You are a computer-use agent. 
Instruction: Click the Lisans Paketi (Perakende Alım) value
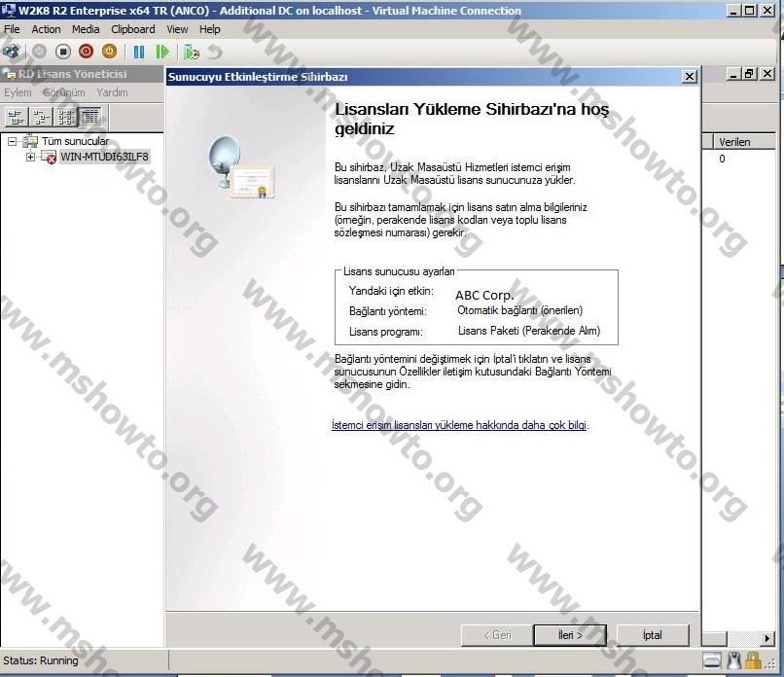click(x=529, y=331)
